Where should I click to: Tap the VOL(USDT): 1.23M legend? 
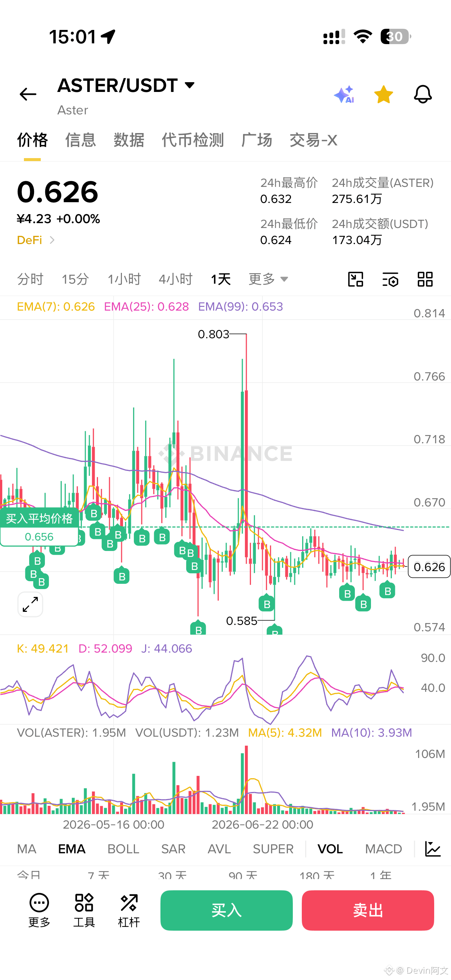(187, 732)
